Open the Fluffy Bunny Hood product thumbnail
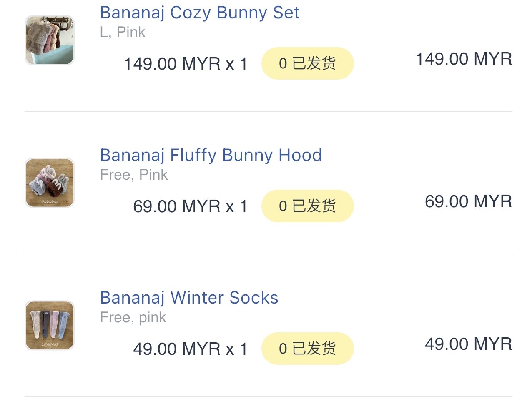The width and height of the screenshot is (532, 404). click(x=50, y=183)
